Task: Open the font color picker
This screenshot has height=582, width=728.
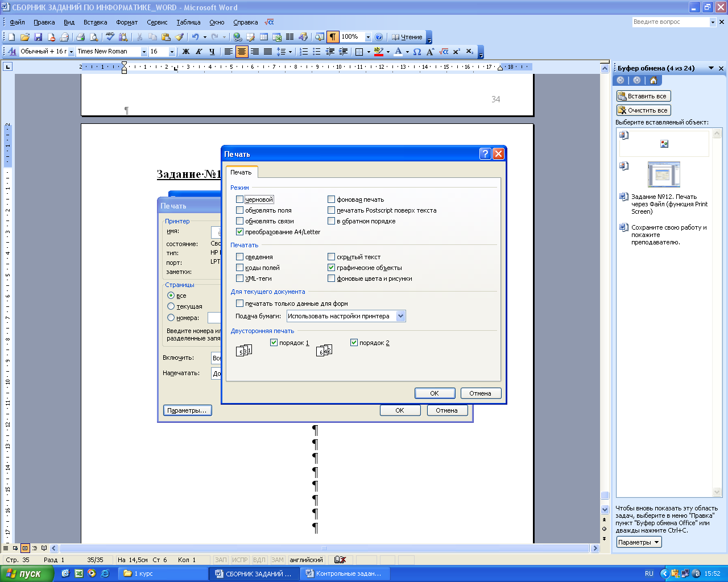Action: click(407, 52)
